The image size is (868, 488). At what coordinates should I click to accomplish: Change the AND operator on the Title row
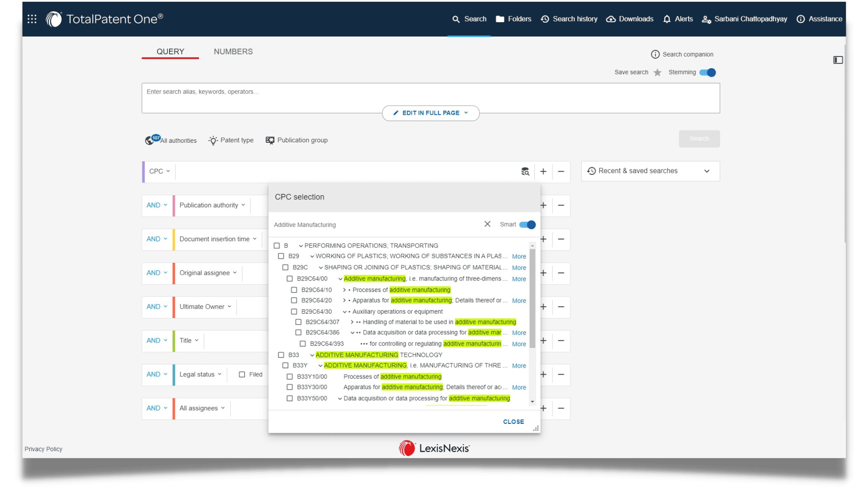click(157, 341)
